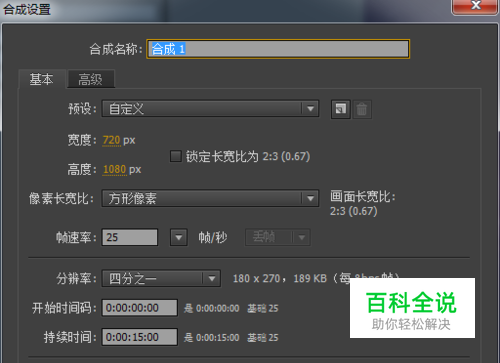Click the 帧速率 value field 25
Screen dimensions: 500x363
130,237
